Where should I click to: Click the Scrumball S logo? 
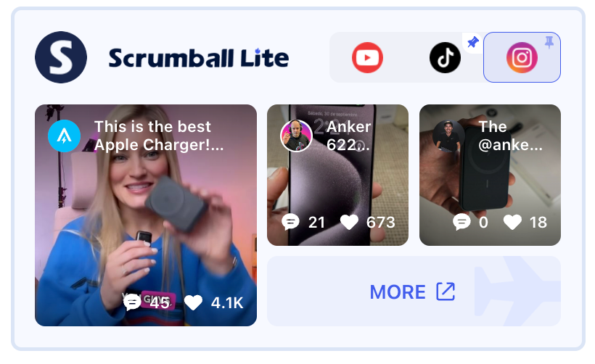tap(61, 57)
